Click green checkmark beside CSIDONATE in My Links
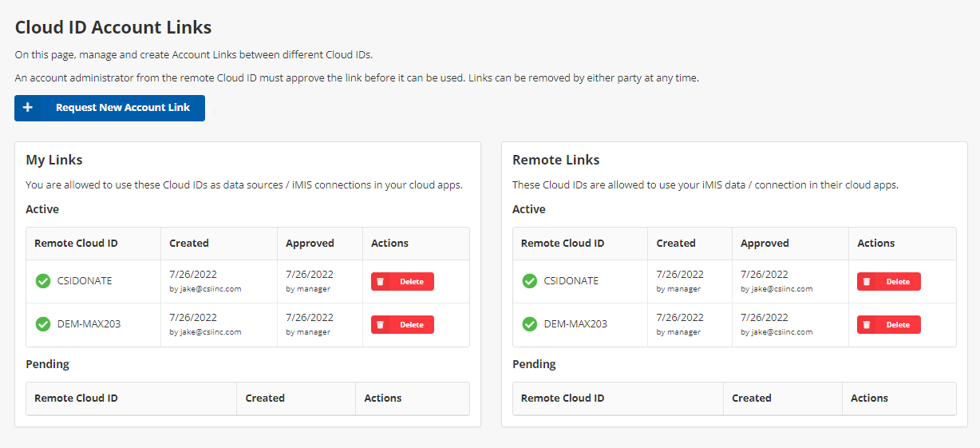This screenshot has width=980, height=448. [43, 281]
